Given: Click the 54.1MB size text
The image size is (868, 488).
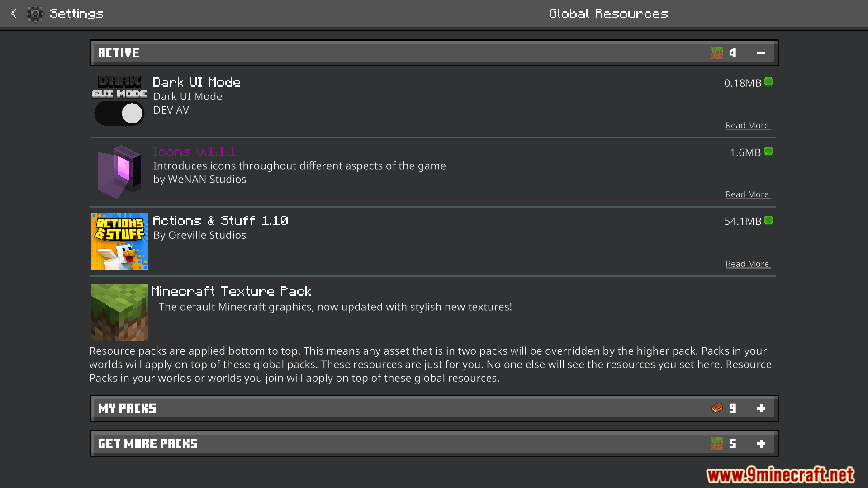Looking at the screenshot, I should pyautogui.click(x=743, y=221).
